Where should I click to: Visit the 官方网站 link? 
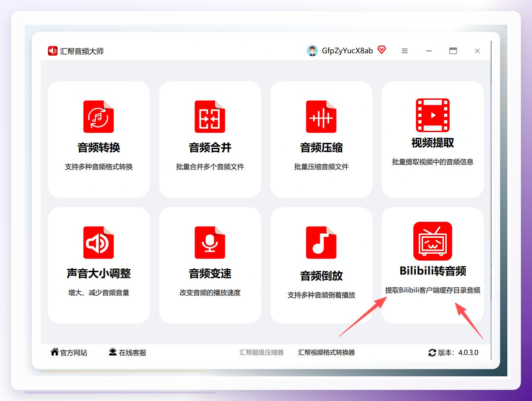tap(74, 353)
